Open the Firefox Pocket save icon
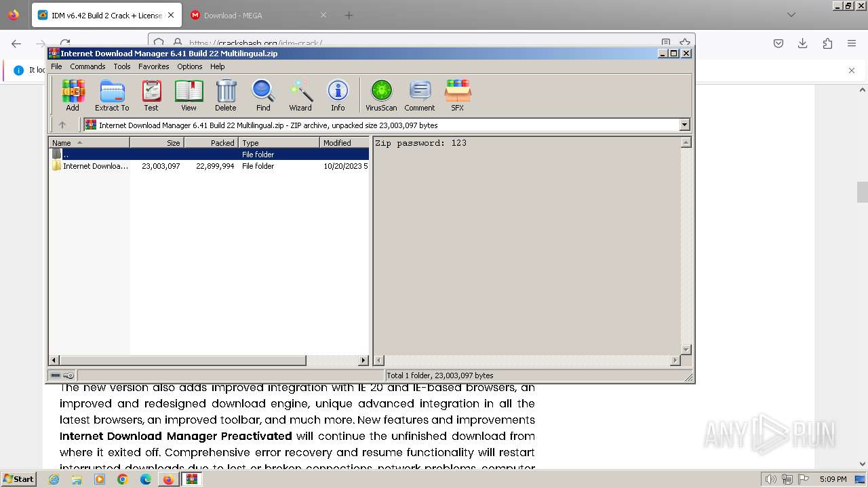Screen dimensions: 868x488 [778, 43]
